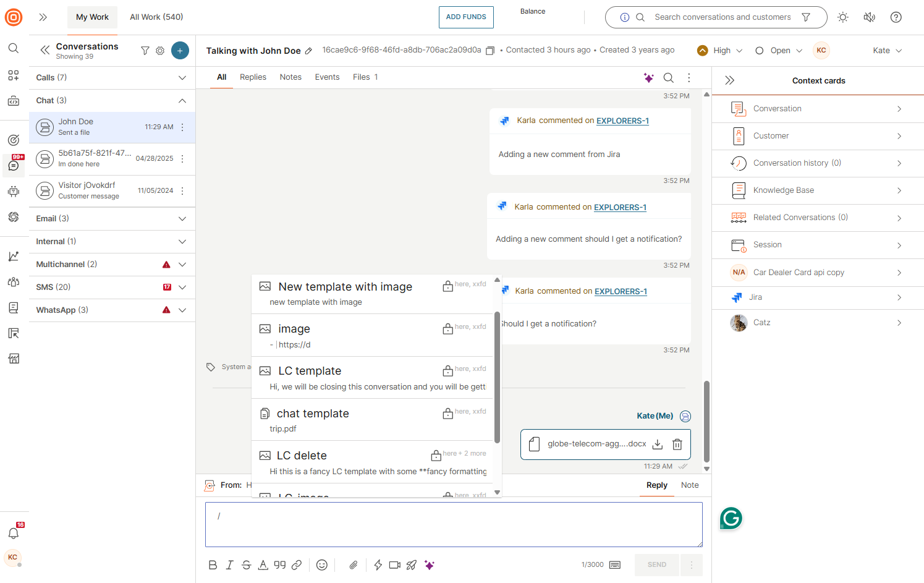Attach a file with the paperclip icon
924x583 pixels.
(353, 564)
